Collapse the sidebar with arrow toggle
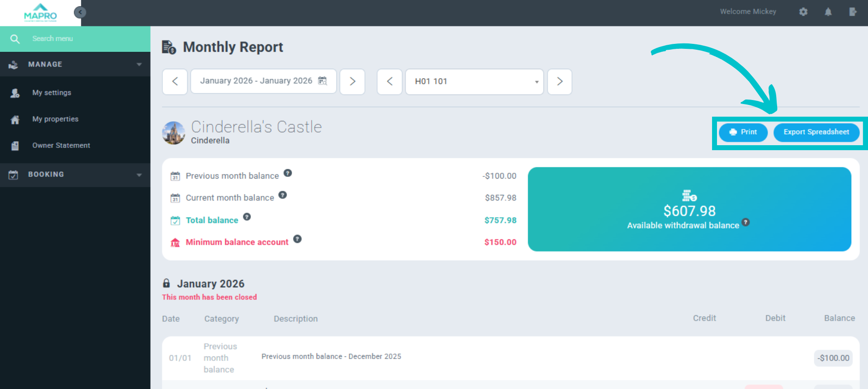The height and width of the screenshot is (389, 868). [x=80, y=12]
